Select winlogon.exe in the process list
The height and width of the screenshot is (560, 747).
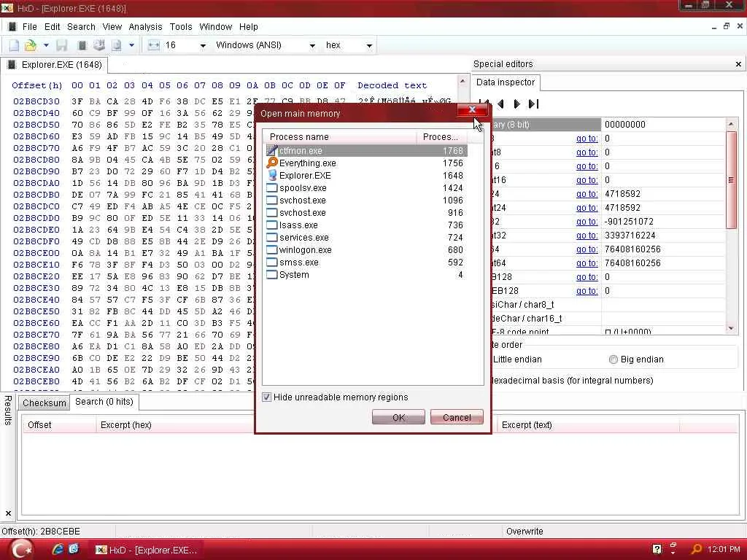pos(365,249)
